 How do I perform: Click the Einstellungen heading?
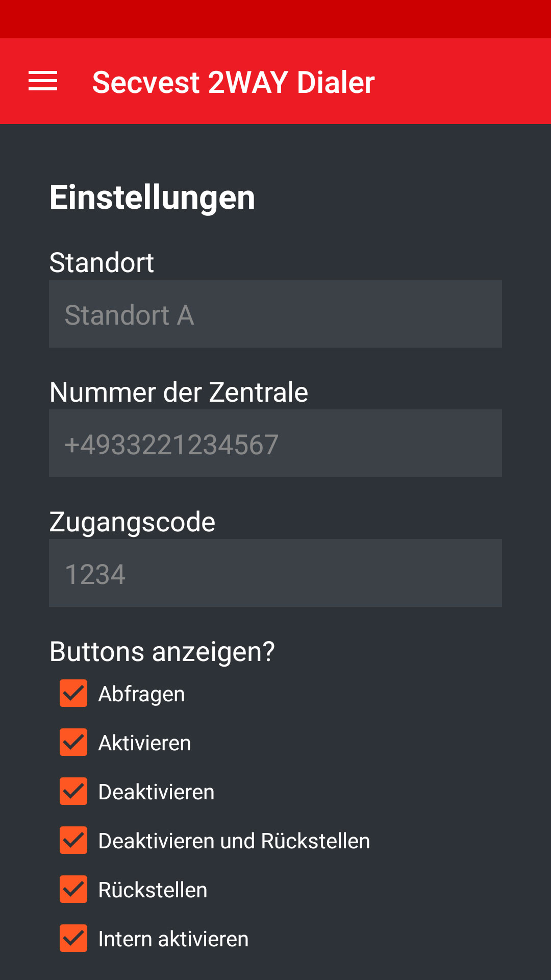[x=152, y=198]
